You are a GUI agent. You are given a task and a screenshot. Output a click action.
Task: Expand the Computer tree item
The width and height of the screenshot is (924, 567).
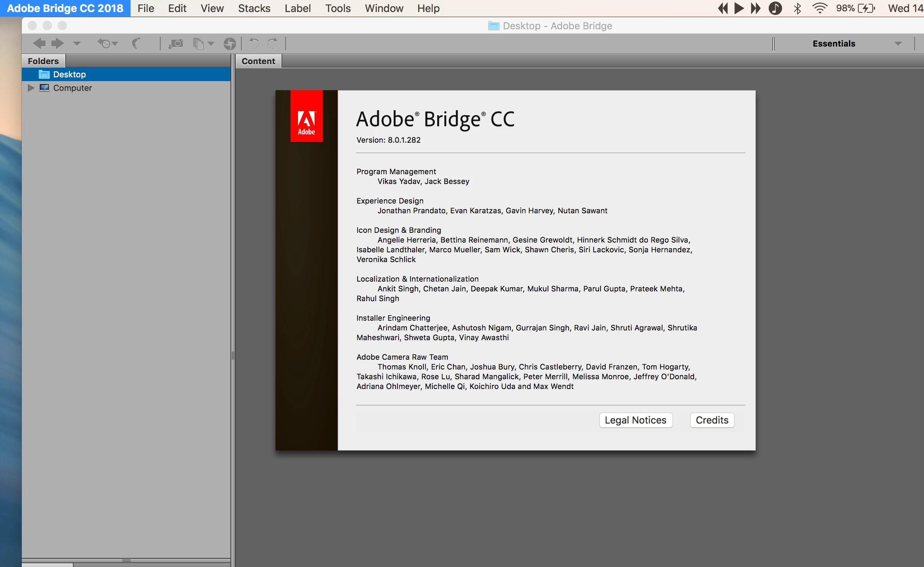point(31,88)
